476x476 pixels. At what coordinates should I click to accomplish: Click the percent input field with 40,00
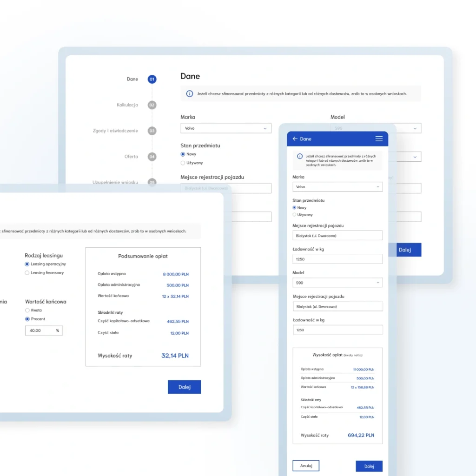point(40,331)
